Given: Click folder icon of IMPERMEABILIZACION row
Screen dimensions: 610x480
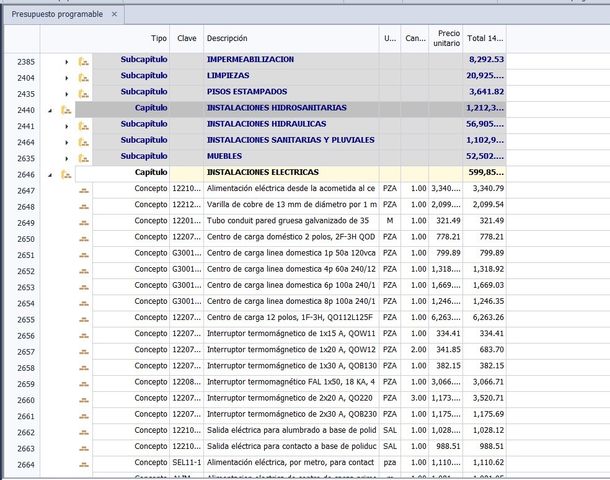Looking at the screenshot, I should pyautogui.click(x=84, y=61).
